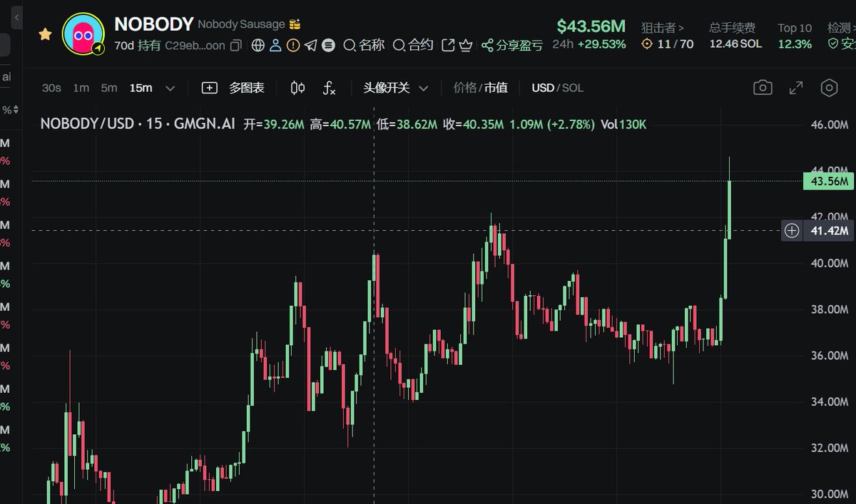Click the 高=40.57M high value

[x=340, y=124]
